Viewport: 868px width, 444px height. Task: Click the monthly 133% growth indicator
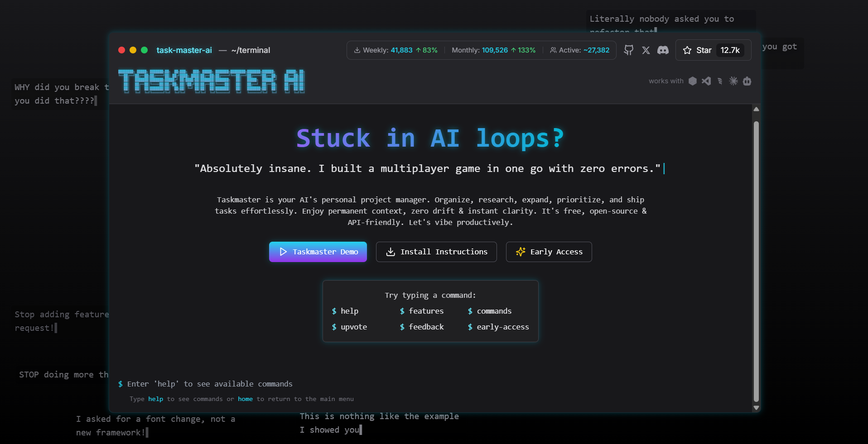[x=523, y=50]
